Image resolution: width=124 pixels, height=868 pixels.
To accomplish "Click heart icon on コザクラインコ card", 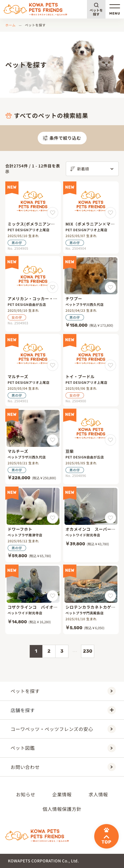I will click(53, 596).
